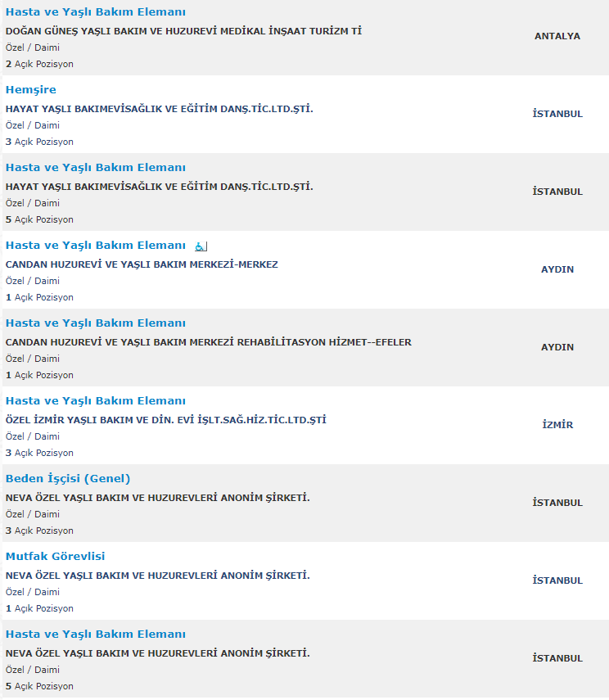609x700 pixels.
Task: Open Hasta ve Yaşlı Bakım Elemanı with the wheelchair icon
Action: pyautogui.click(x=96, y=245)
